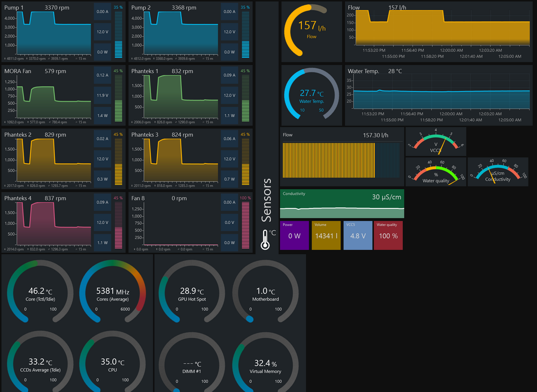Click the VCC5 voltage dial gauge
The height and width of the screenshot is (392, 537).
436,141
